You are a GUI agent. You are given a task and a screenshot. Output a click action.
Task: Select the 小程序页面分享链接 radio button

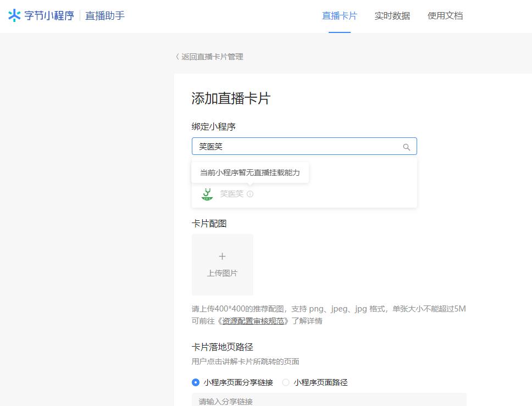click(196, 382)
